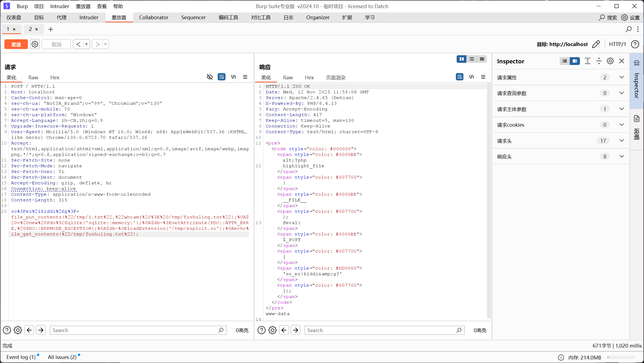This screenshot has height=363, width=644.
Task: Go to previous match in response search
Action: coord(284,330)
